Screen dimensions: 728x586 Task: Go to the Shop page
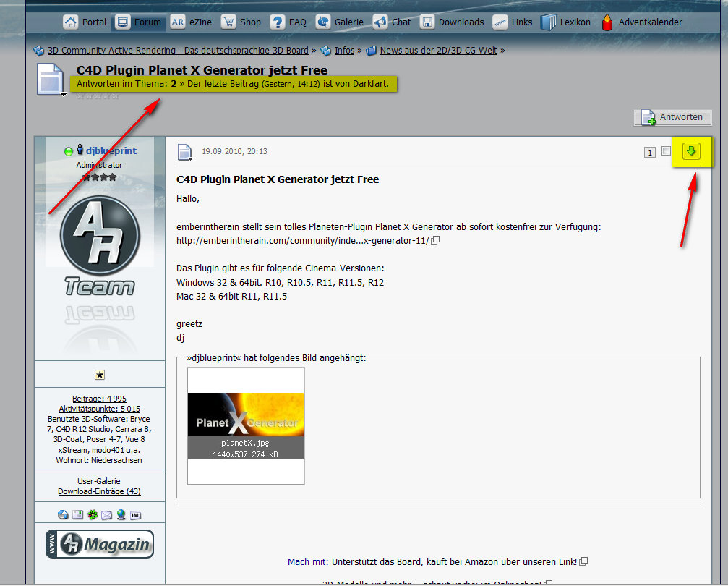(241, 22)
